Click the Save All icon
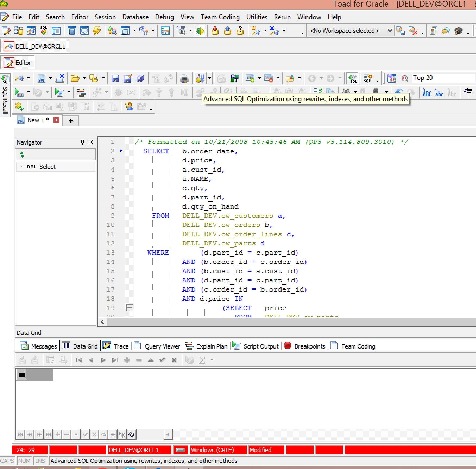This screenshot has height=469, width=476. click(x=140, y=79)
